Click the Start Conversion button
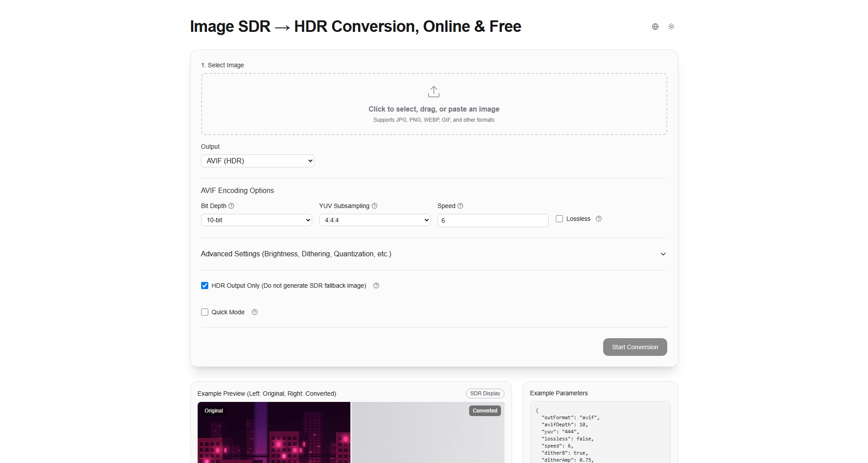868x463 pixels. 635,347
